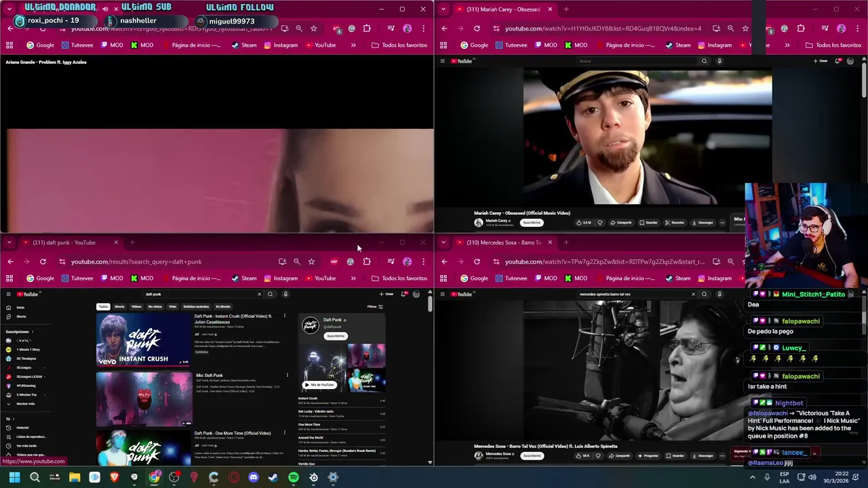
Task: Select the Shorts filter chip
Action: [119, 306]
